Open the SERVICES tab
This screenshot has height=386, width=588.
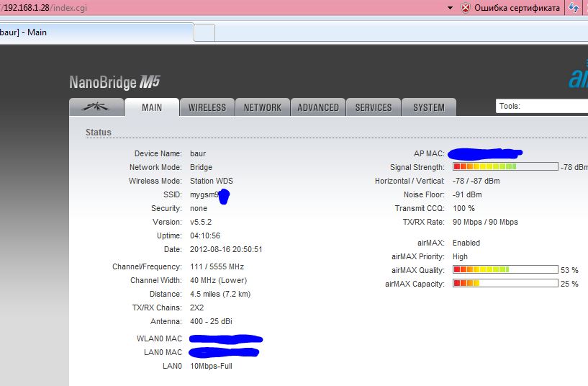point(374,107)
